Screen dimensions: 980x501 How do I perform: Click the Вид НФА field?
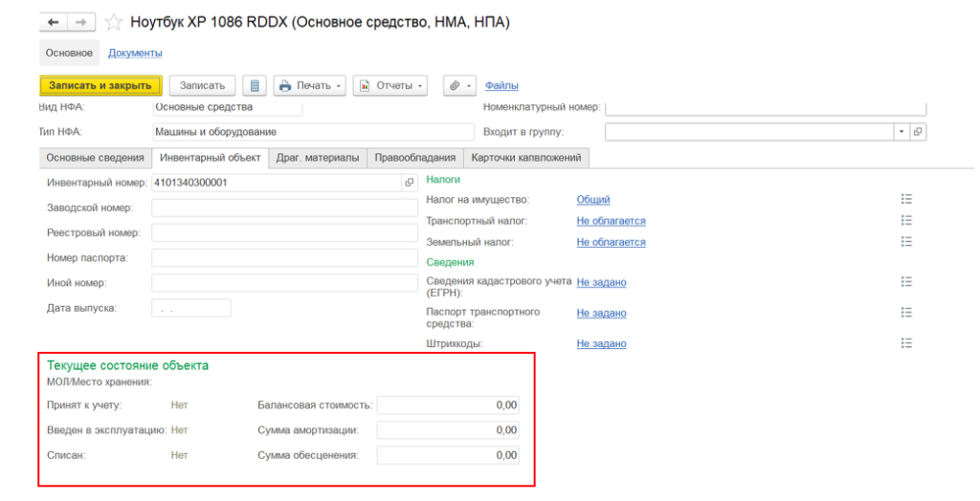coord(228,108)
